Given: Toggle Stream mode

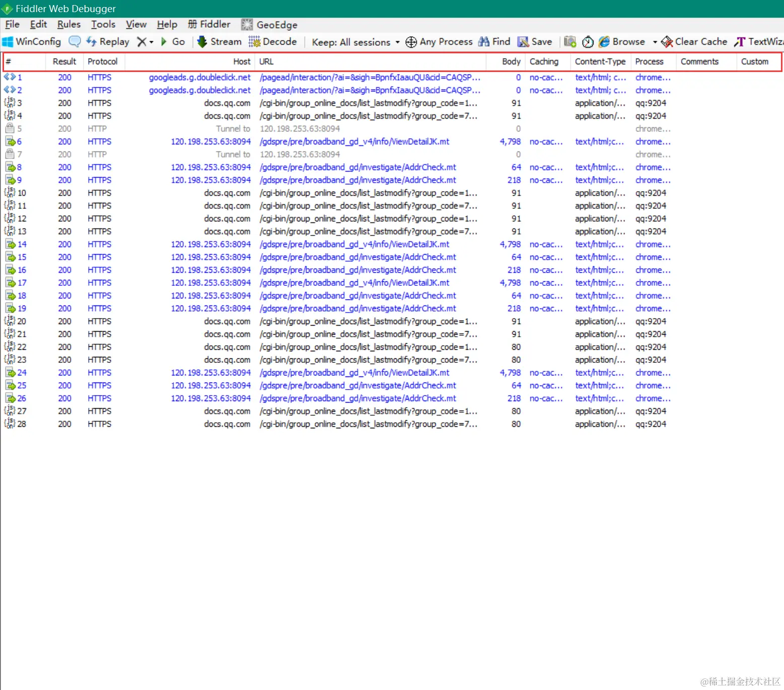Looking at the screenshot, I should (x=220, y=42).
